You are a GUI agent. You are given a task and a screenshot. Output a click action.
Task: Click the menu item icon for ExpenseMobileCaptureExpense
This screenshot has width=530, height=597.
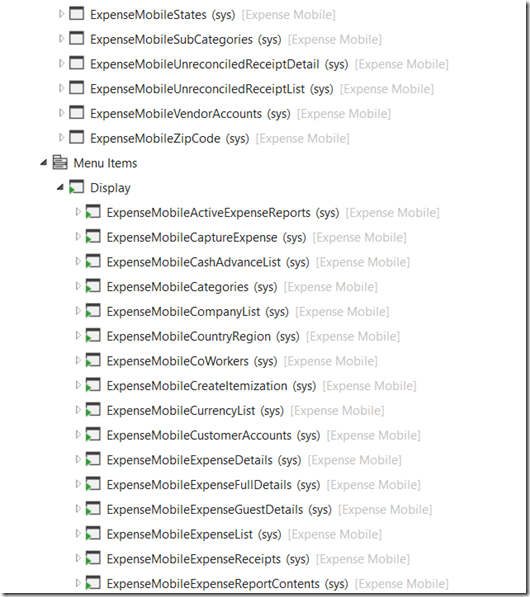93,237
